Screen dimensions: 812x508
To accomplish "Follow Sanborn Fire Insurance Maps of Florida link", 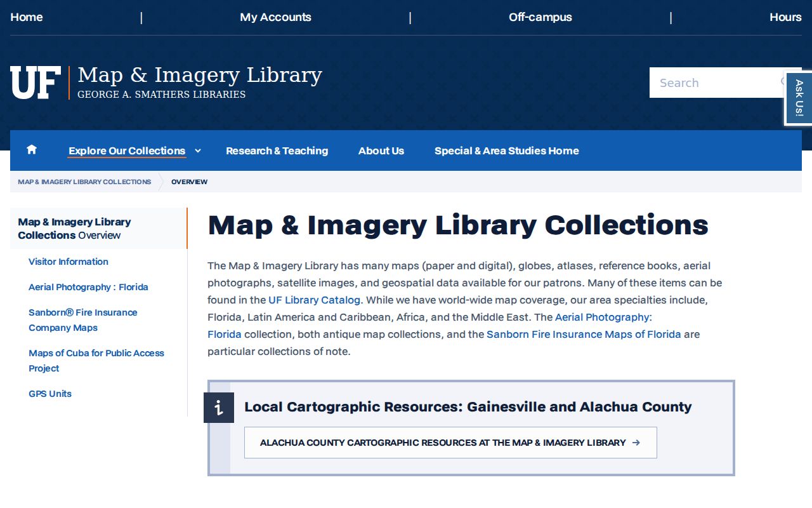I will 584,334.
